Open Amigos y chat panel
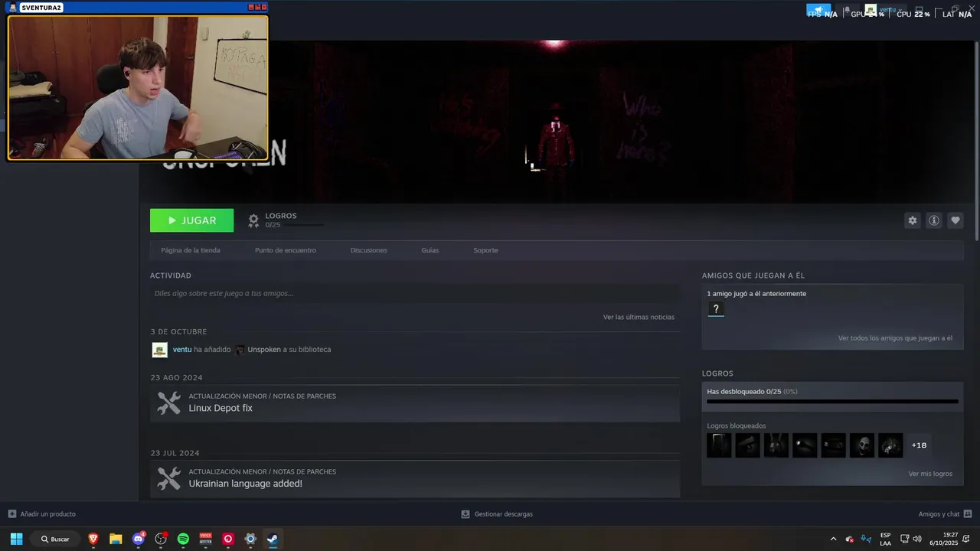The image size is (980, 551). pyautogui.click(x=945, y=514)
